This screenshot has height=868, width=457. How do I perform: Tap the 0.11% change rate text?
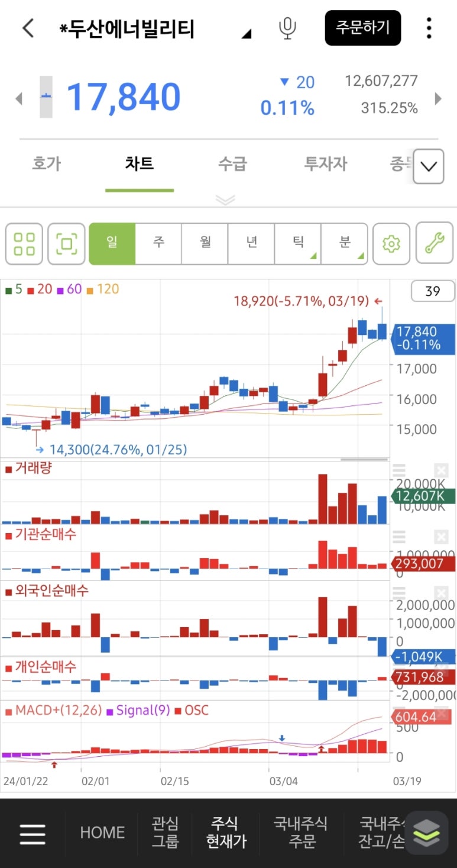(x=287, y=108)
